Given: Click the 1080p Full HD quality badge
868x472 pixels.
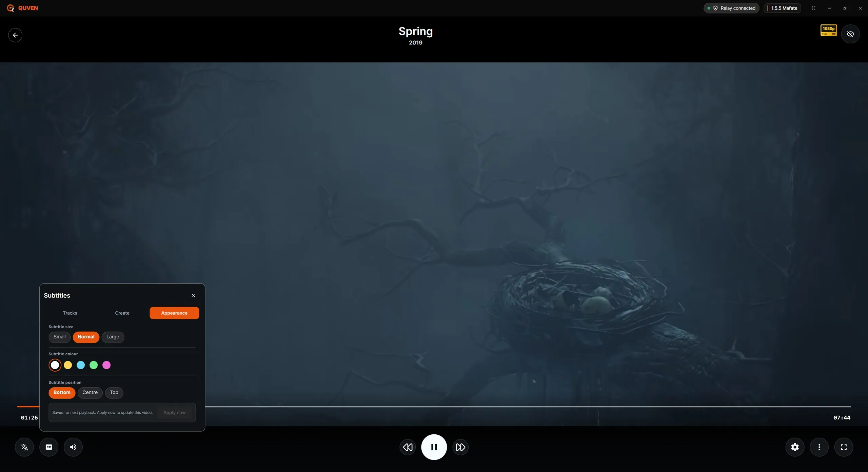Looking at the screenshot, I should (x=828, y=30).
